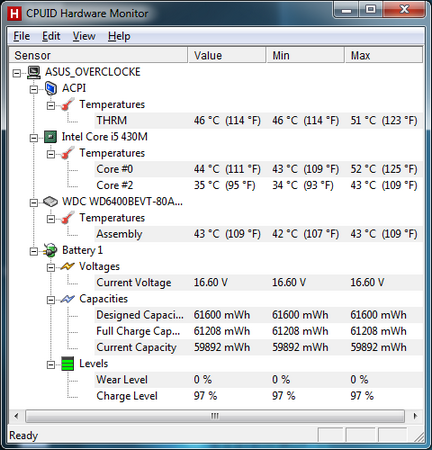
Task: Click the Min column header
Action: tap(305, 55)
